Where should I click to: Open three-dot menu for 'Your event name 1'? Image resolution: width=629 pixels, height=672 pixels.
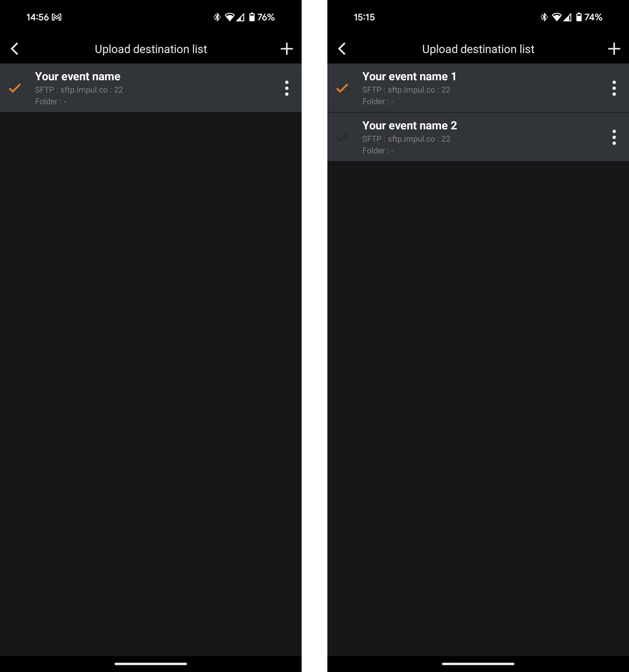pos(614,88)
